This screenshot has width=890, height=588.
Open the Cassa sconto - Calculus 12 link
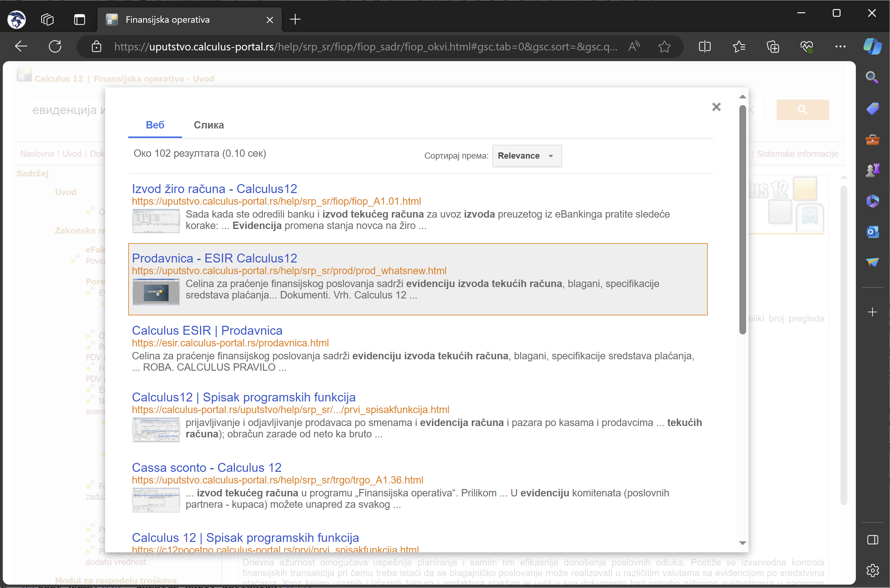206,468
